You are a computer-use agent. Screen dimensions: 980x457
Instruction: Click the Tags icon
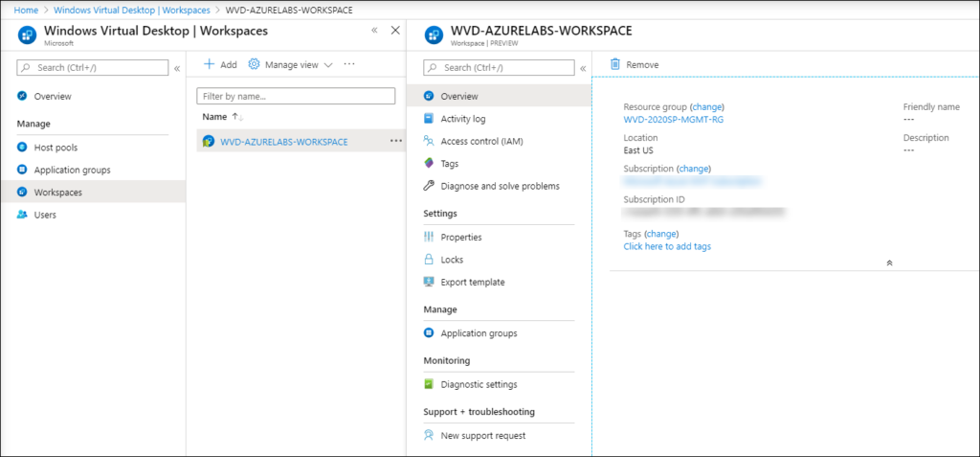coord(428,164)
